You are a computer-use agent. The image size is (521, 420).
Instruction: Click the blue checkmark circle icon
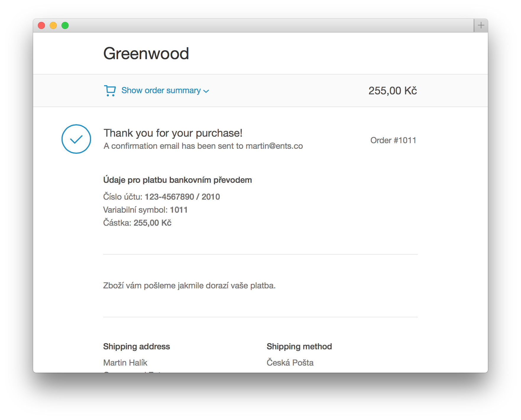[x=76, y=139]
